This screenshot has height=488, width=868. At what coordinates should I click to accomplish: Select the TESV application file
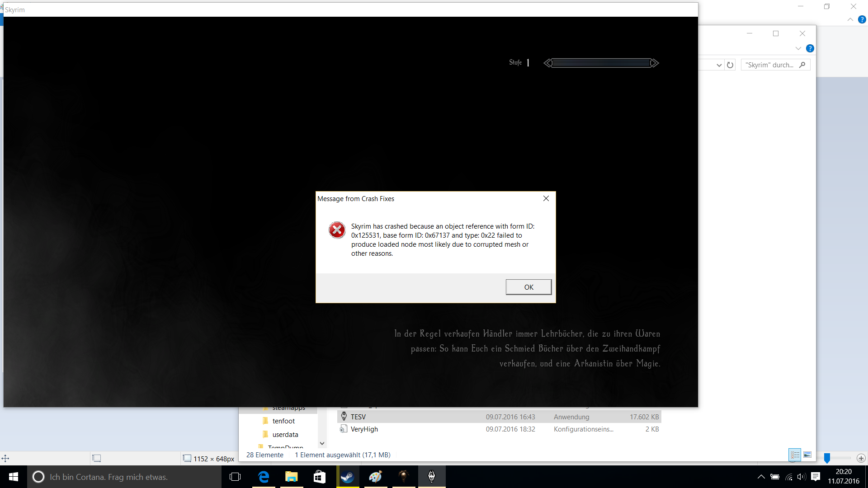point(358,417)
